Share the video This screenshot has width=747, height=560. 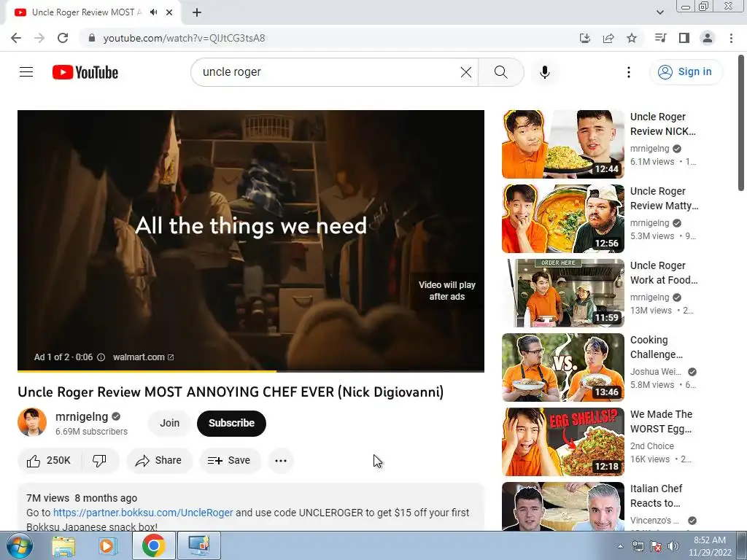pyautogui.click(x=159, y=461)
